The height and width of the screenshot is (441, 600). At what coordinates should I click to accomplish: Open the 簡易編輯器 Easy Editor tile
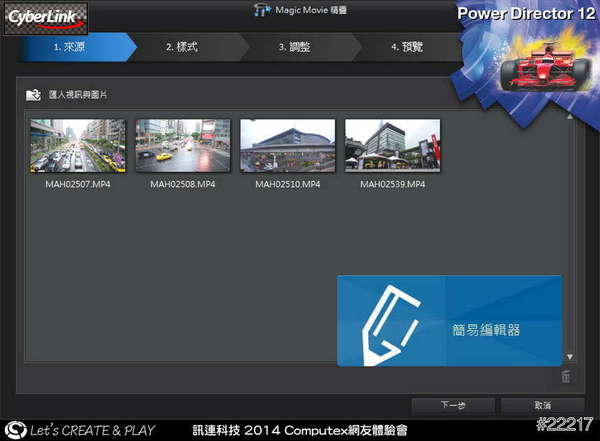[x=449, y=321]
